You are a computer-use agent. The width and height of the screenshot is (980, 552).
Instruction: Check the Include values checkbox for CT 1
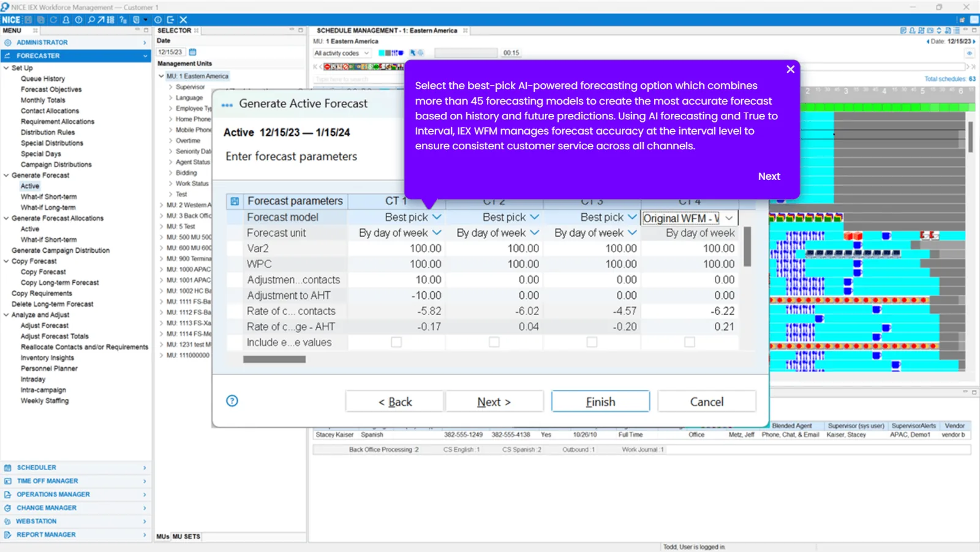pos(396,342)
